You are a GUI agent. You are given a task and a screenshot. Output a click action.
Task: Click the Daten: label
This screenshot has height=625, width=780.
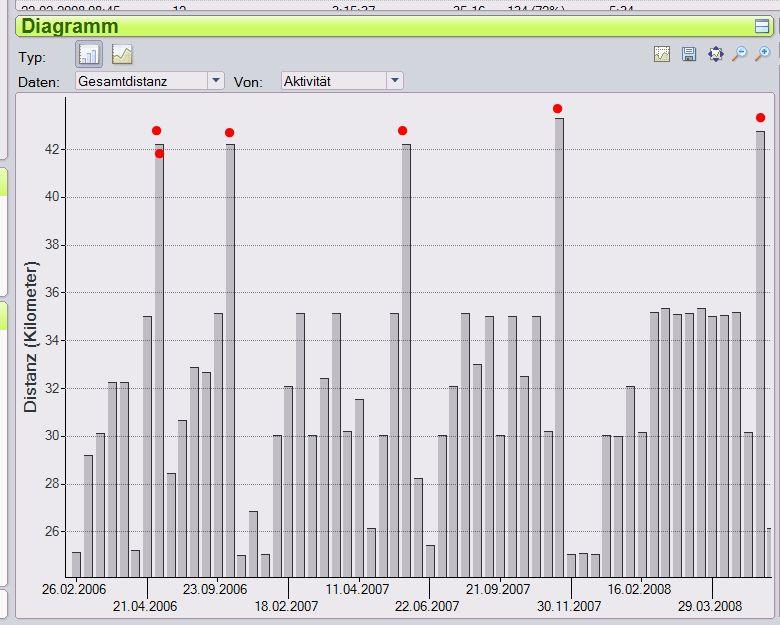coord(39,82)
